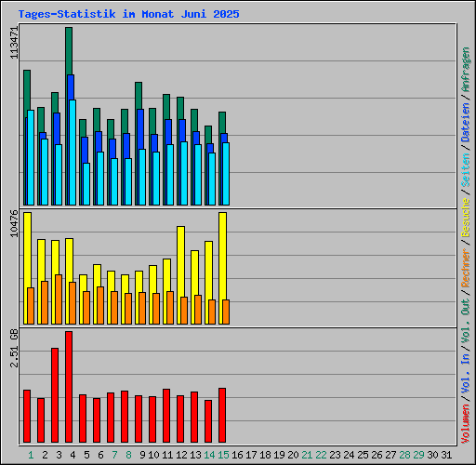
Task: Click day 4 on the x-axis
Action: 73,455
